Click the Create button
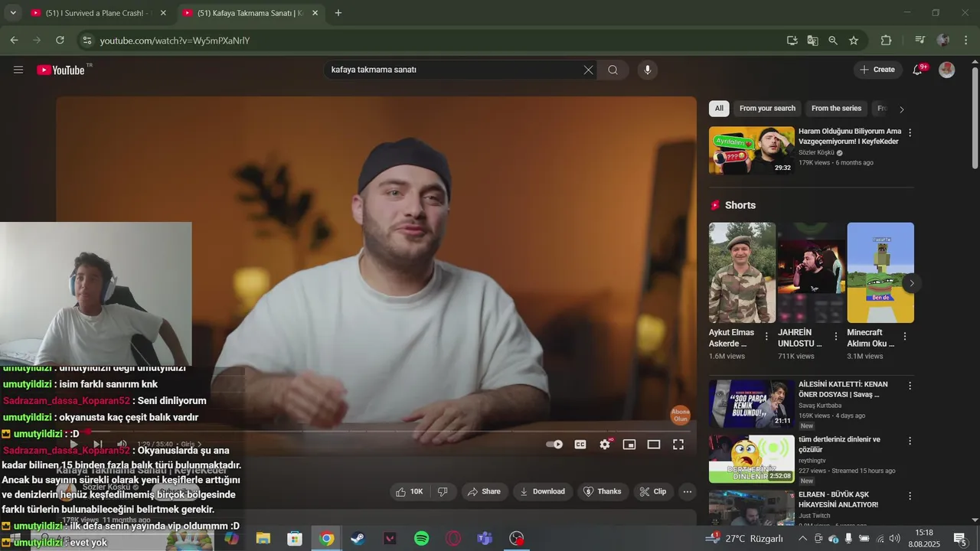980x551 pixels. click(877, 70)
